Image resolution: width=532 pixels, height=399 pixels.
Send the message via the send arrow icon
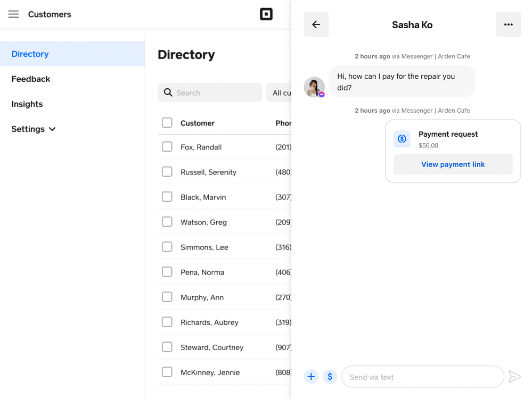(514, 376)
